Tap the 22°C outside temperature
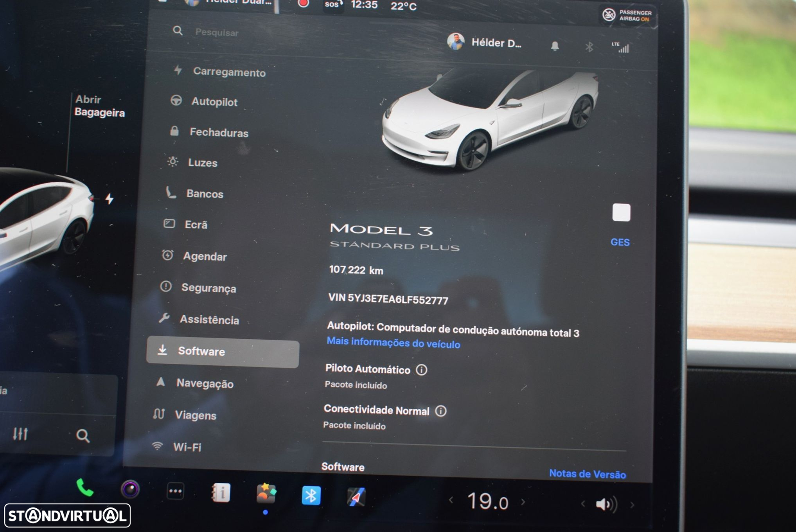Screen dimensions: 796x532 click(403, 6)
